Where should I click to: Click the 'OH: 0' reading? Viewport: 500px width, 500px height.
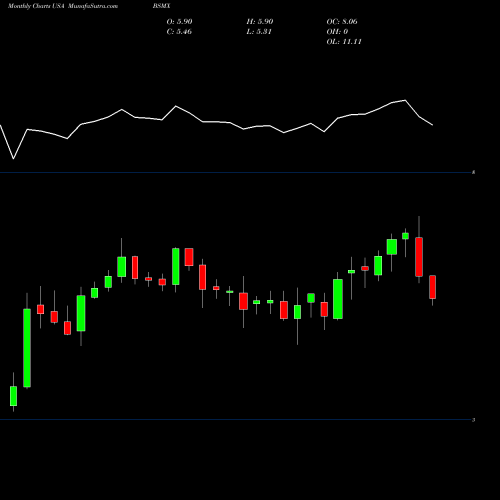pos(337,31)
